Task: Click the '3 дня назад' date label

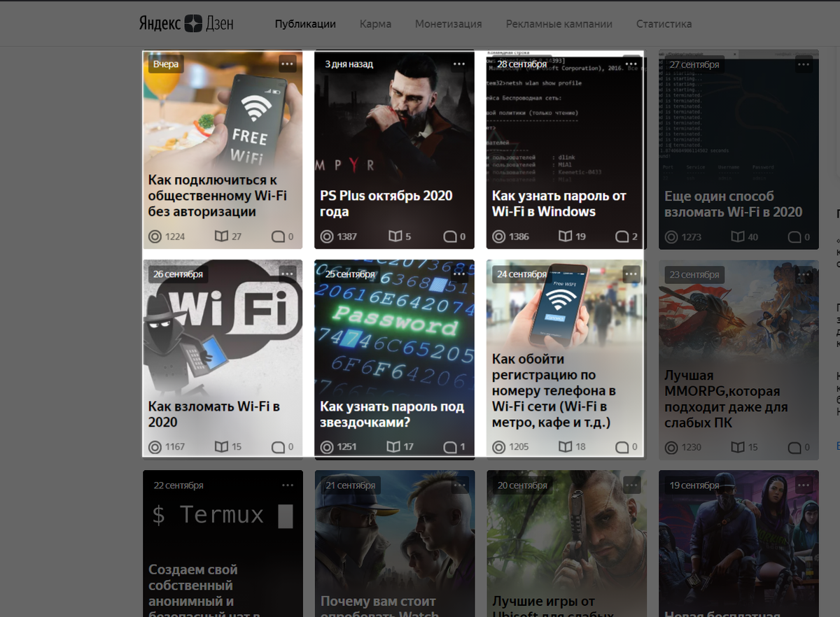Action: pyautogui.click(x=349, y=64)
